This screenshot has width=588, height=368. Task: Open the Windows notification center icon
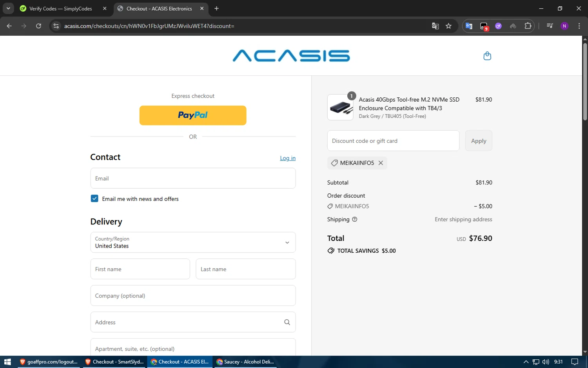pyautogui.click(x=575, y=362)
